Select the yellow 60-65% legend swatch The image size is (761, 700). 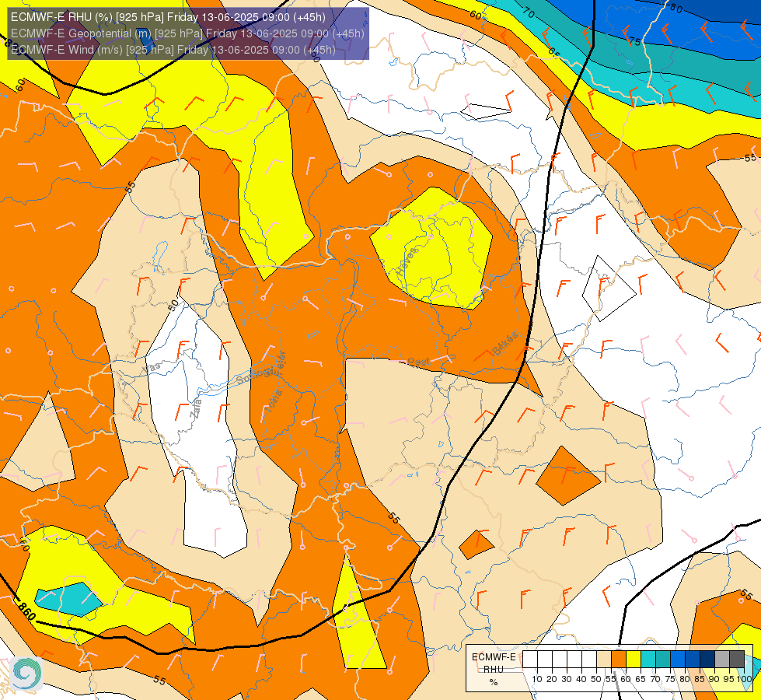click(x=634, y=660)
